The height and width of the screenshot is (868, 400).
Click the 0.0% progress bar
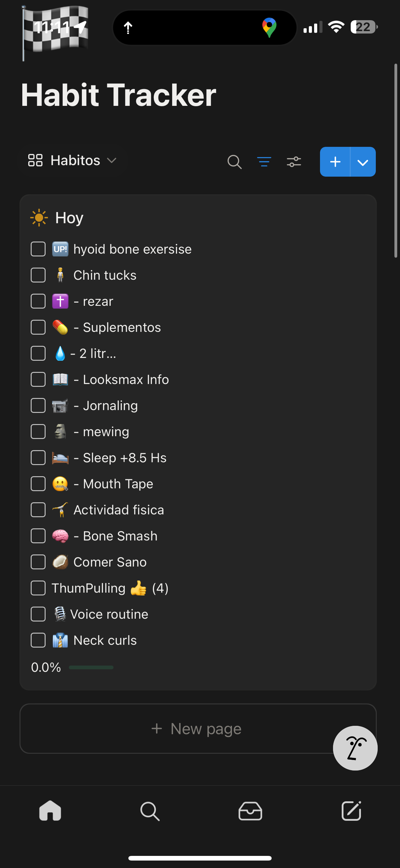click(x=91, y=667)
